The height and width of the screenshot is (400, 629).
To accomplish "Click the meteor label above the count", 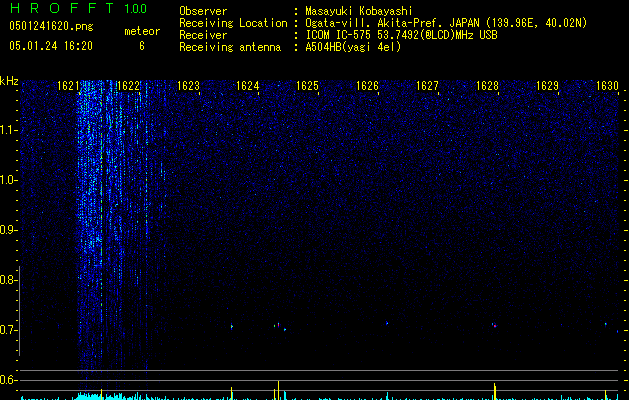I will (142, 31).
